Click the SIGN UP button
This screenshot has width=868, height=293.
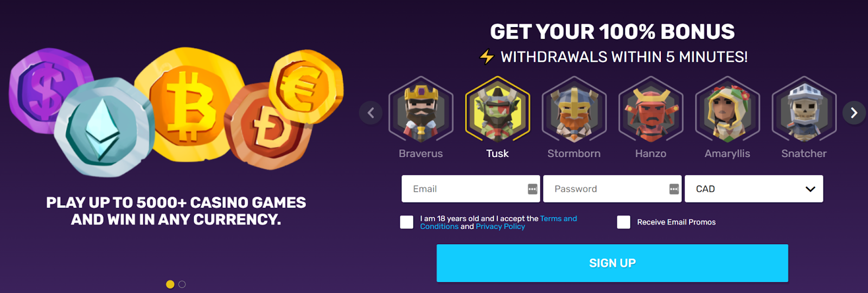[x=612, y=263]
